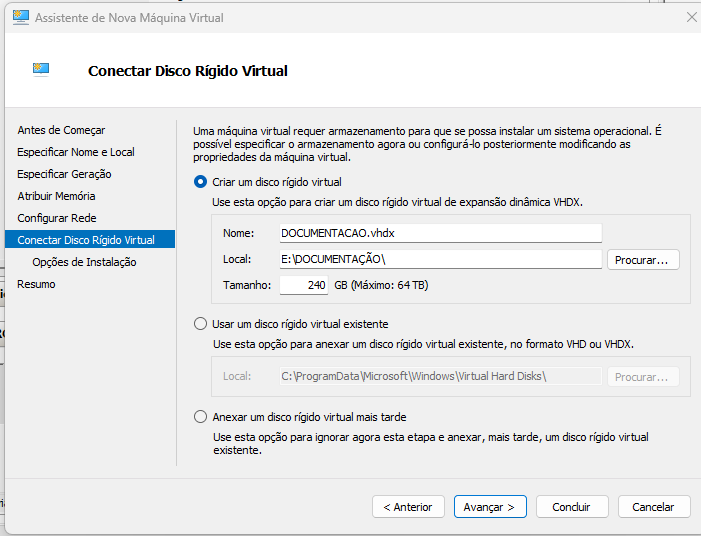Screen dimensions: 701x536
Task: Go to the Antes de Começar step
Action: point(61,130)
